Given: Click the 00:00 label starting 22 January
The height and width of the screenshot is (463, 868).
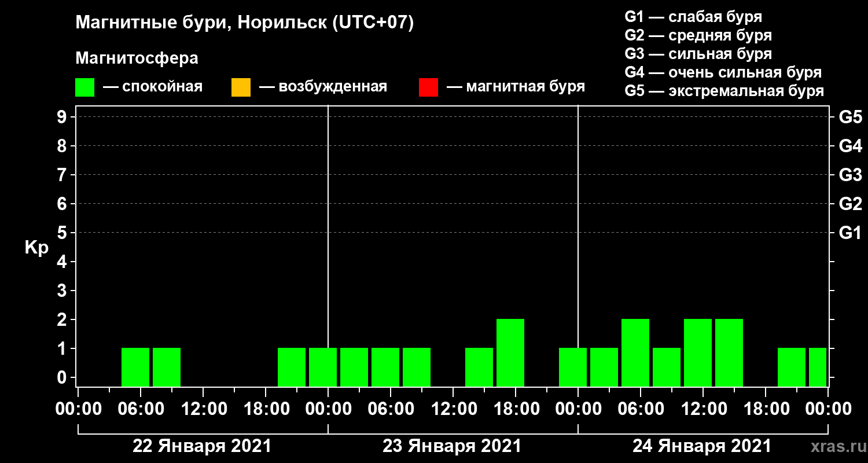Looking at the screenshot, I should coord(78,409).
